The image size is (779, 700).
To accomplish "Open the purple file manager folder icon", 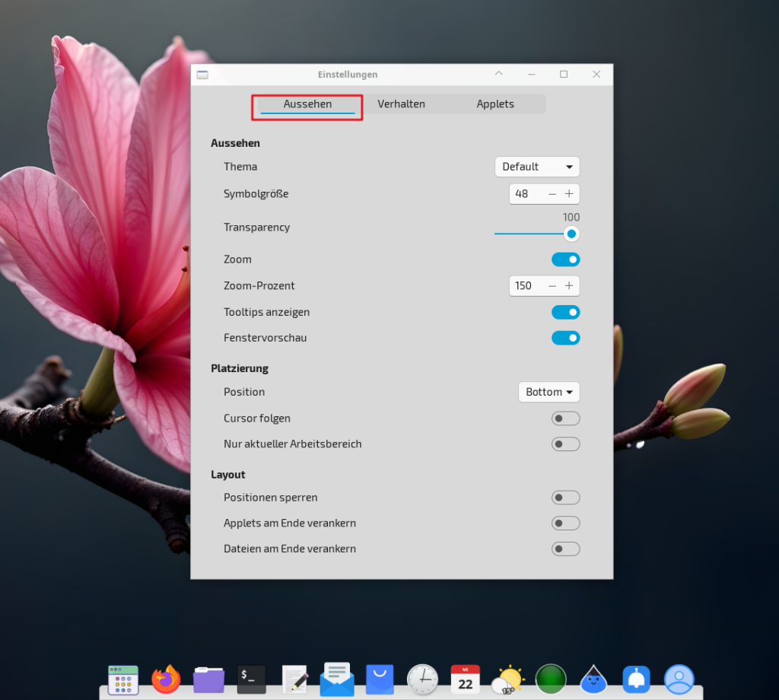I will (208, 679).
